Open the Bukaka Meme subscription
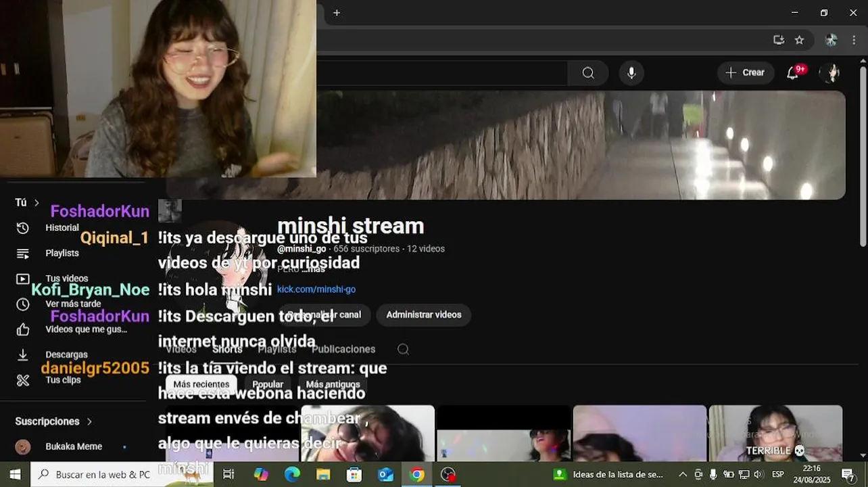Screen dimensions: 868x487 click(x=74, y=446)
